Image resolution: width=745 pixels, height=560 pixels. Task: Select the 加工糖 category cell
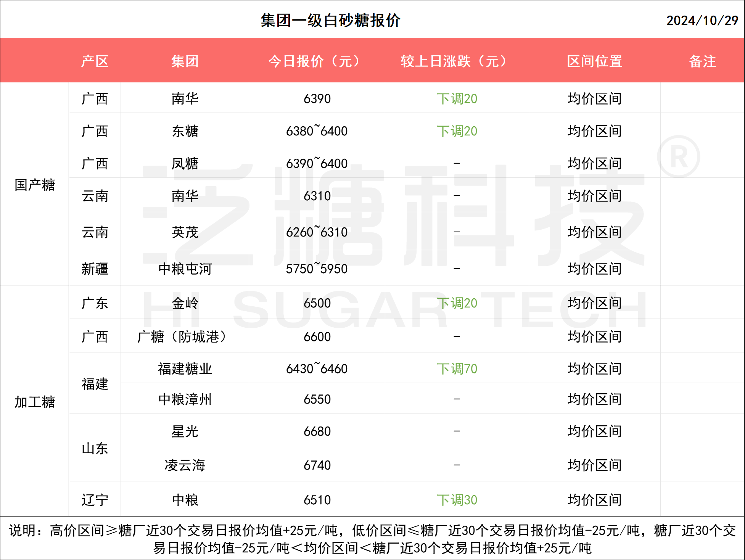click(35, 402)
